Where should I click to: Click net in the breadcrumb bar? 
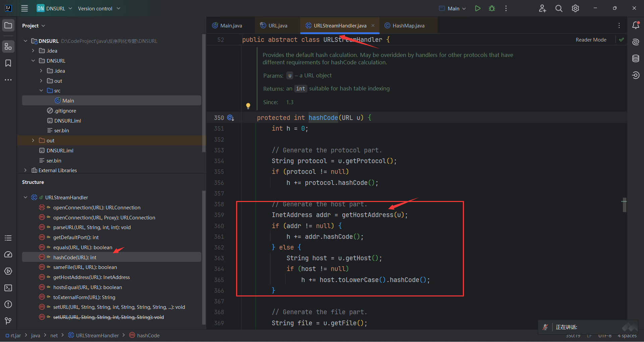coord(54,335)
